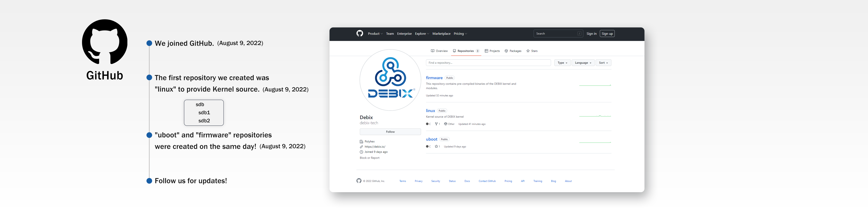868x219 pixels.
Task: Click the Sign up button
Action: pyautogui.click(x=607, y=34)
